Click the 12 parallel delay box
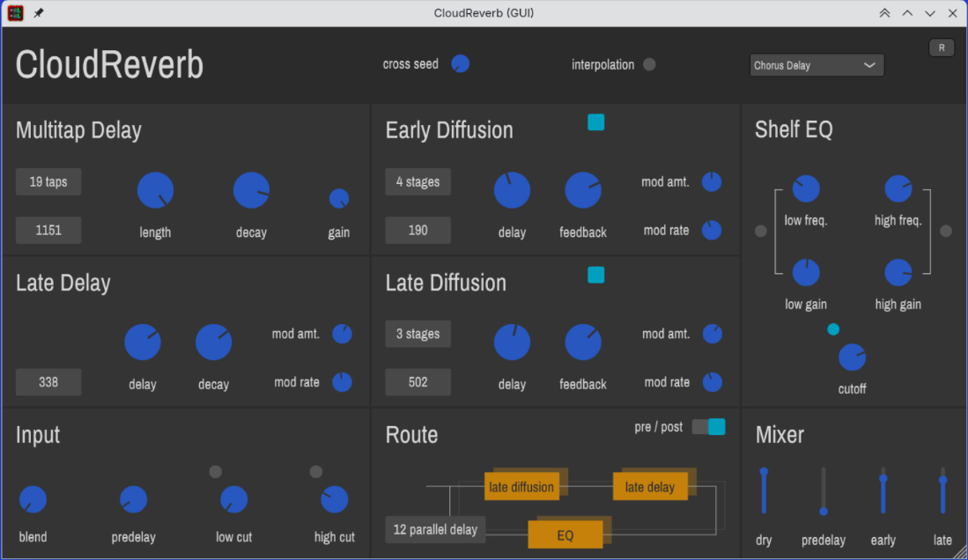The height and width of the screenshot is (560, 968). point(435,529)
